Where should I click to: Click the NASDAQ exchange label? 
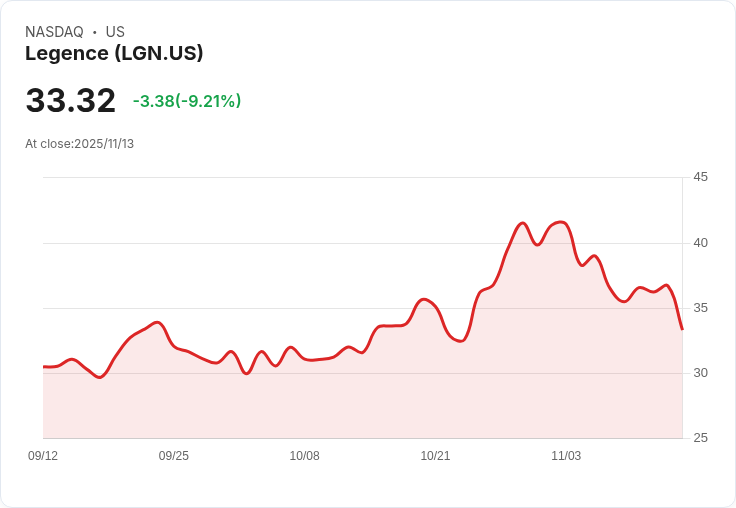pos(54,32)
